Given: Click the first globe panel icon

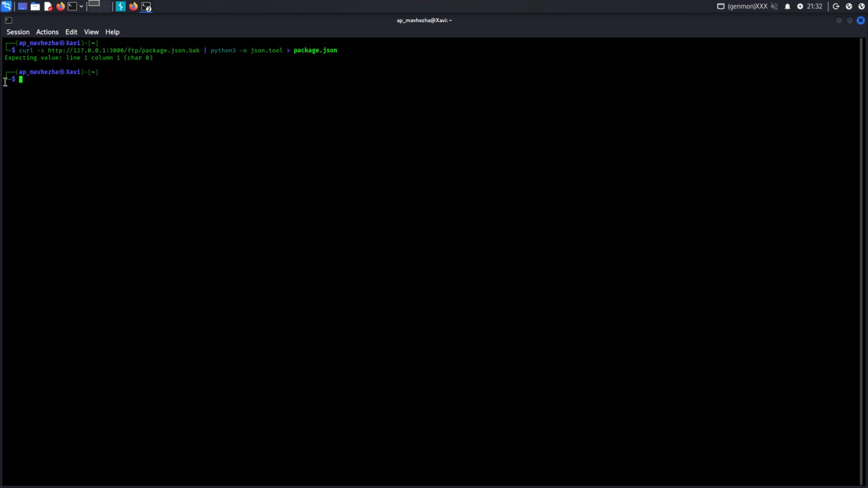Looking at the screenshot, I should (x=849, y=7).
